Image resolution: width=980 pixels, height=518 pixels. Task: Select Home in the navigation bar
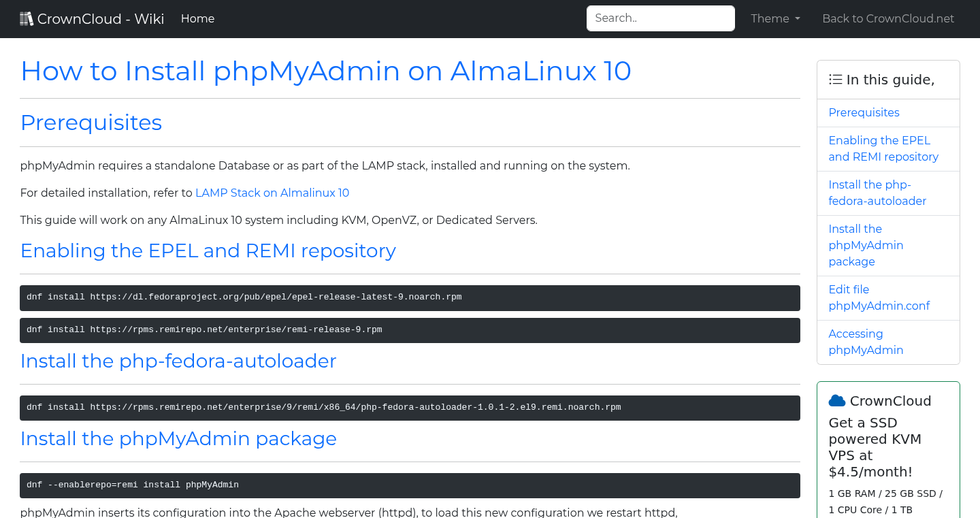tap(197, 18)
